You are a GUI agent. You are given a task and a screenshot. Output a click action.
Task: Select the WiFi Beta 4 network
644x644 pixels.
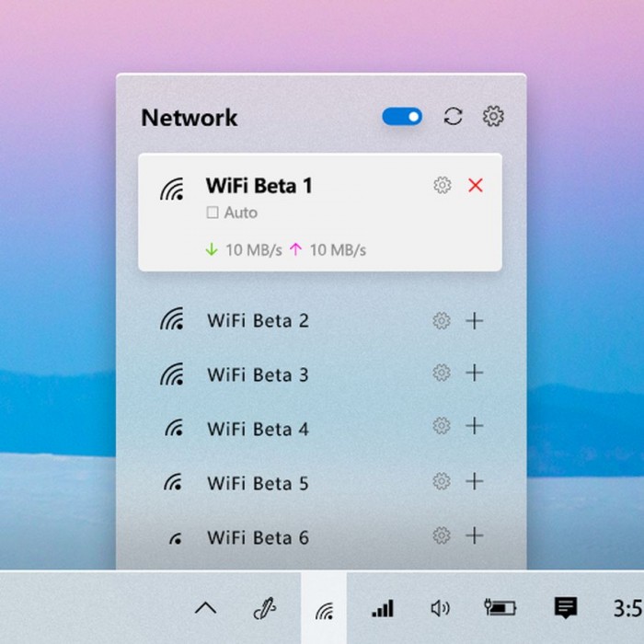[258, 429]
